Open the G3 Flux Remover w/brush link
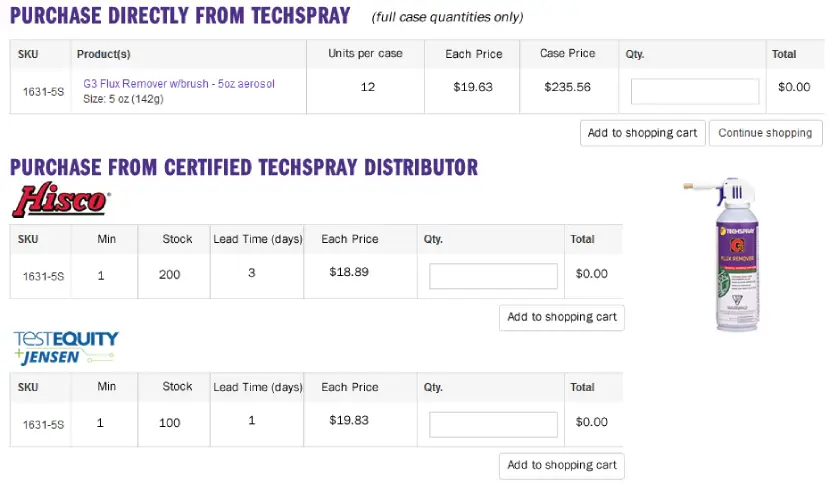The width and height of the screenshot is (830, 484). coord(179,84)
